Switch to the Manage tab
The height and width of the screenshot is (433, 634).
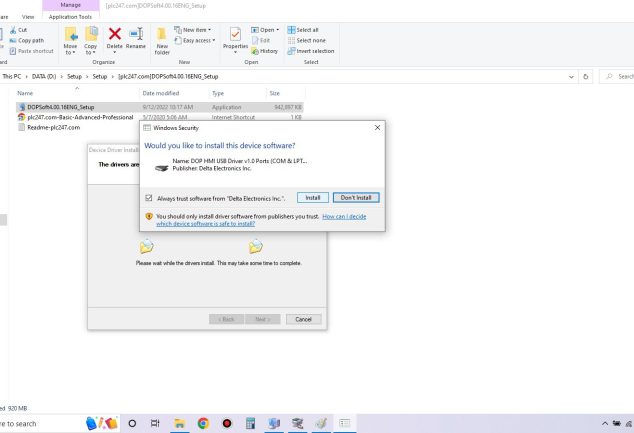pos(71,5)
